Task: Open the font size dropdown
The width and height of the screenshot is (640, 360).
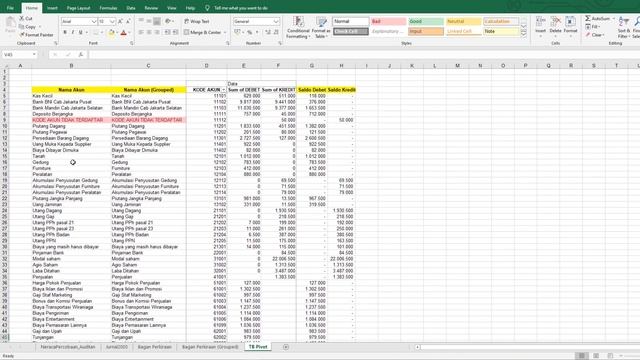Action: pyautogui.click(x=112, y=21)
